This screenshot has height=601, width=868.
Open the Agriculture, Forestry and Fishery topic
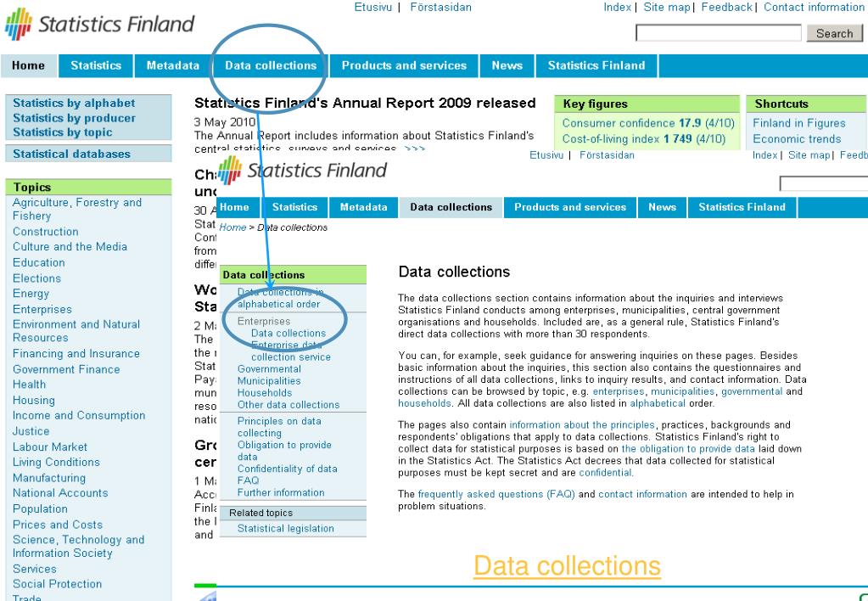tap(77, 210)
